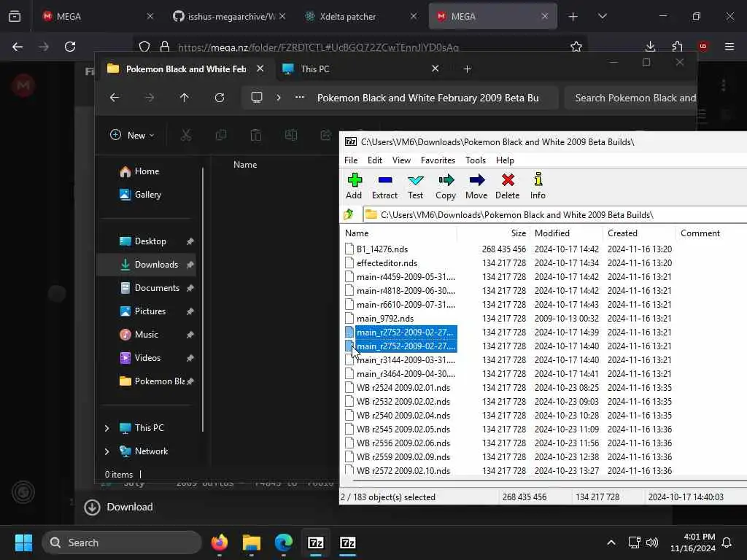Refresh the Explorer folder view
The width and height of the screenshot is (747, 560).
point(220,98)
